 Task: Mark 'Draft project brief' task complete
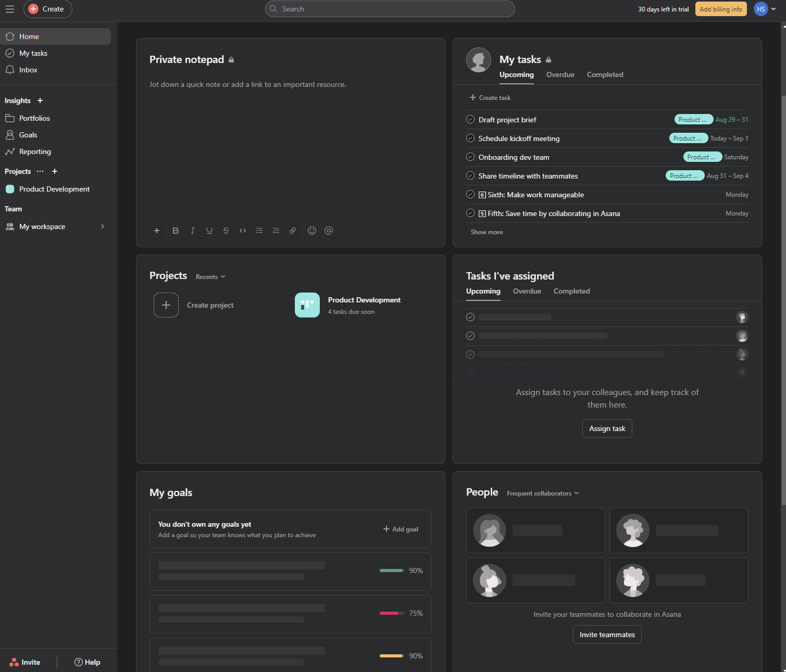(470, 120)
